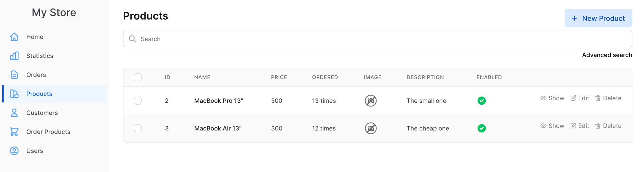The width and height of the screenshot is (644, 172).
Task: Click the Customers person icon
Action: [x=14, y=113]
